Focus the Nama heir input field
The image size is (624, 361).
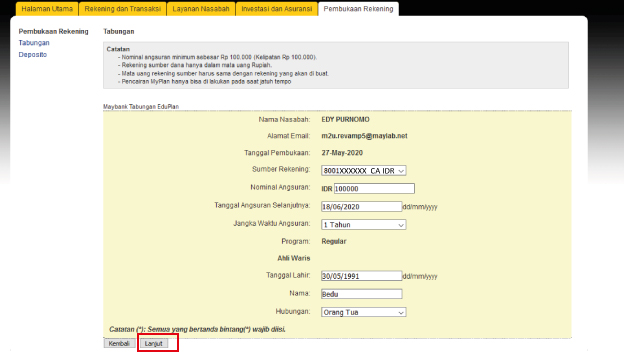tap(361, 294)
